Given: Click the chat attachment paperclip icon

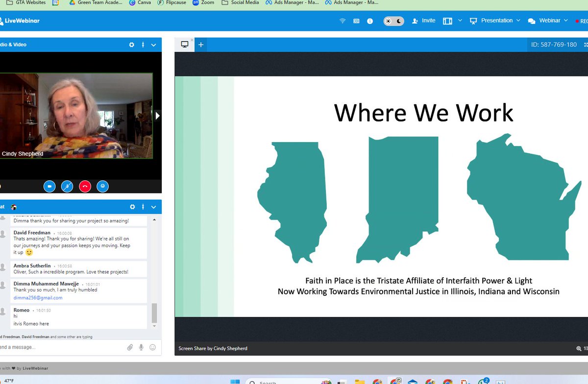Looking at the screenshot, I should (130, 347).
